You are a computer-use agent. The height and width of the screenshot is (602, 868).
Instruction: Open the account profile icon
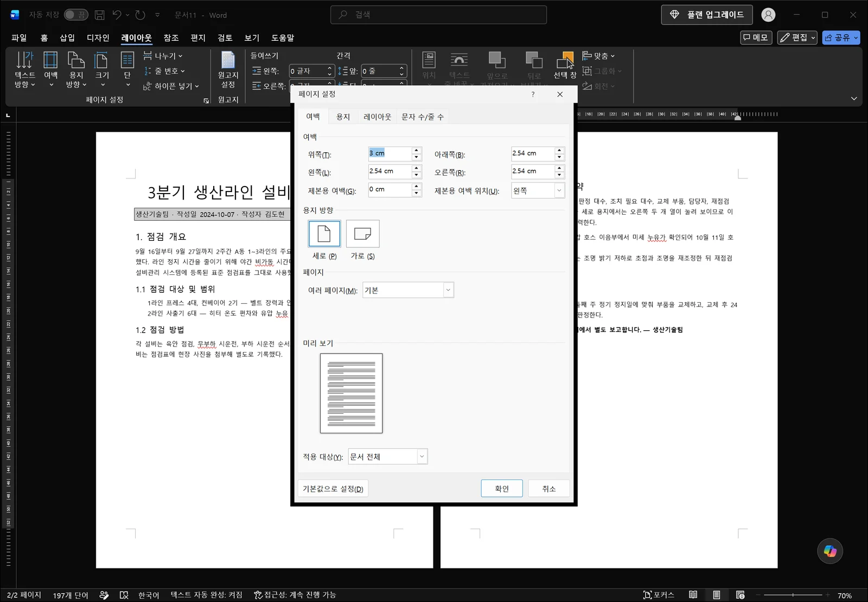tap(768, 15)
